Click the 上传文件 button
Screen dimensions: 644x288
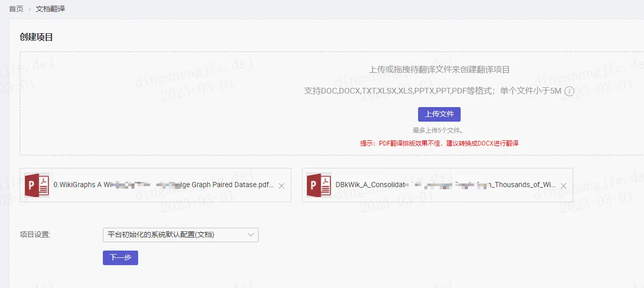439,114
